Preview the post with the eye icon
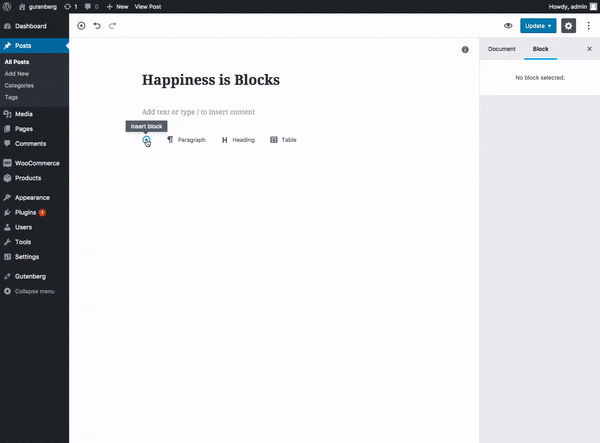 click(x=508, y=25)
